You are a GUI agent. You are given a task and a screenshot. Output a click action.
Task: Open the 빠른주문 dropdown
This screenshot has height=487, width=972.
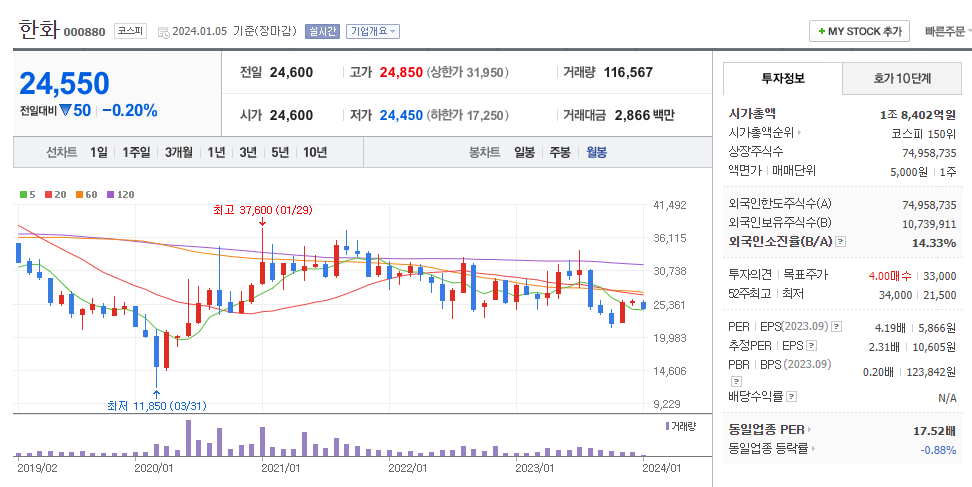pyautogui.click(x=947, y=31)
